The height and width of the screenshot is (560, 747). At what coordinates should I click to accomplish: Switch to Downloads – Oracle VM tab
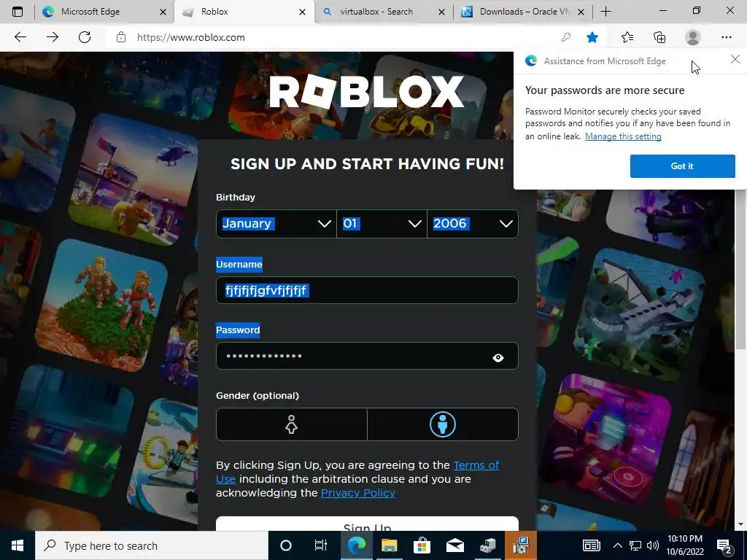click(x=522, y=12)
